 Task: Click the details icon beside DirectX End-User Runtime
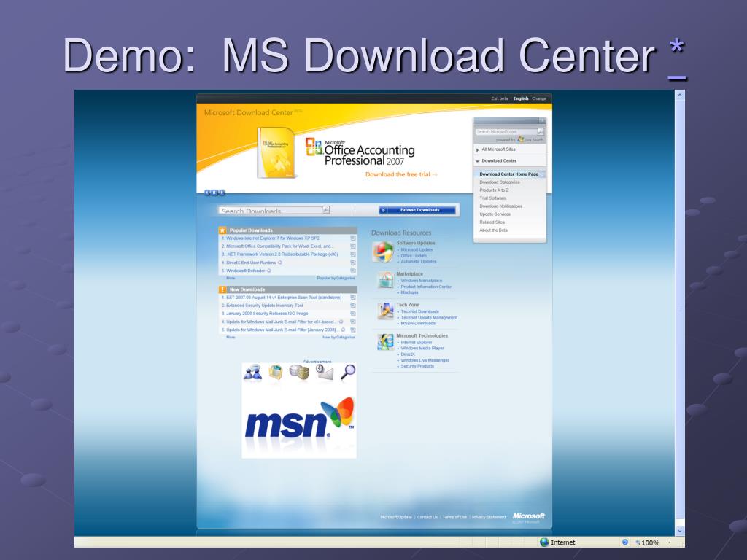pos(353,262)
